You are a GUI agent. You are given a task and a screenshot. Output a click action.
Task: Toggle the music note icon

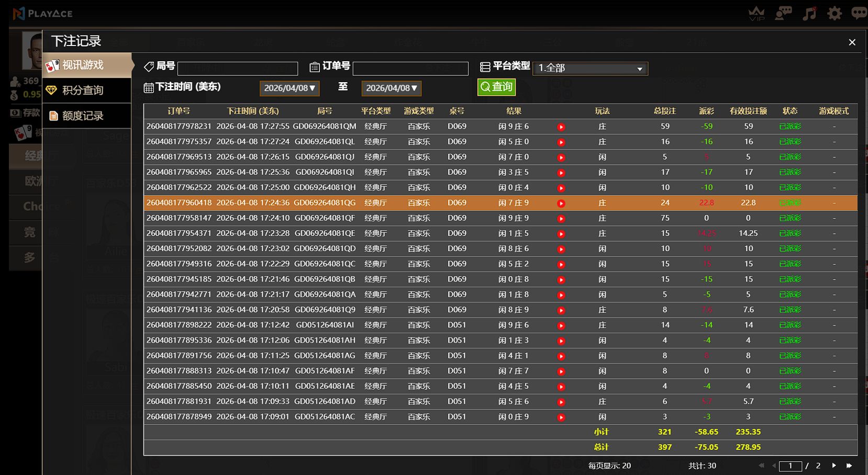(x=809, y=13)
